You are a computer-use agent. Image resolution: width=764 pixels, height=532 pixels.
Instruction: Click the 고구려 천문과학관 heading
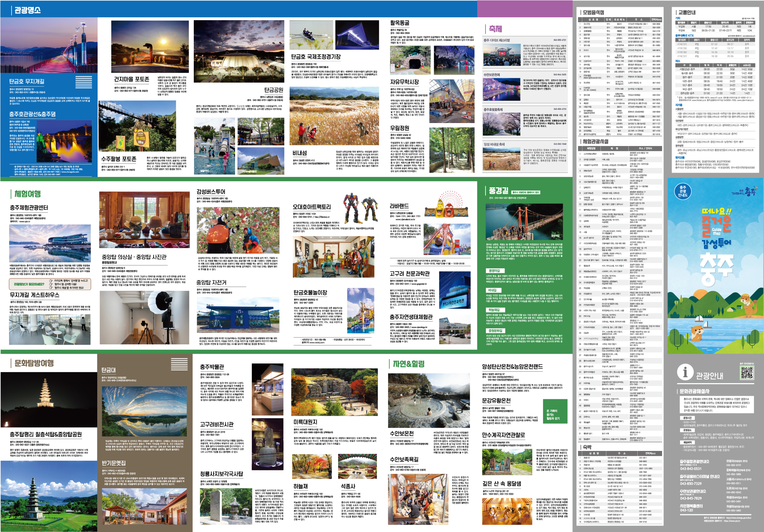[409, 274]
